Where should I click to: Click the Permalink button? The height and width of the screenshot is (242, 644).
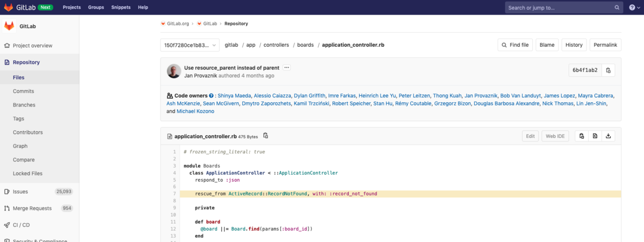coord(605,45)
